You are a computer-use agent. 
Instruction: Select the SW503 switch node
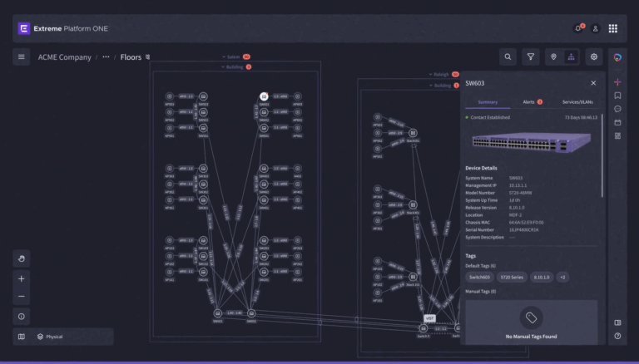point(203,96)
